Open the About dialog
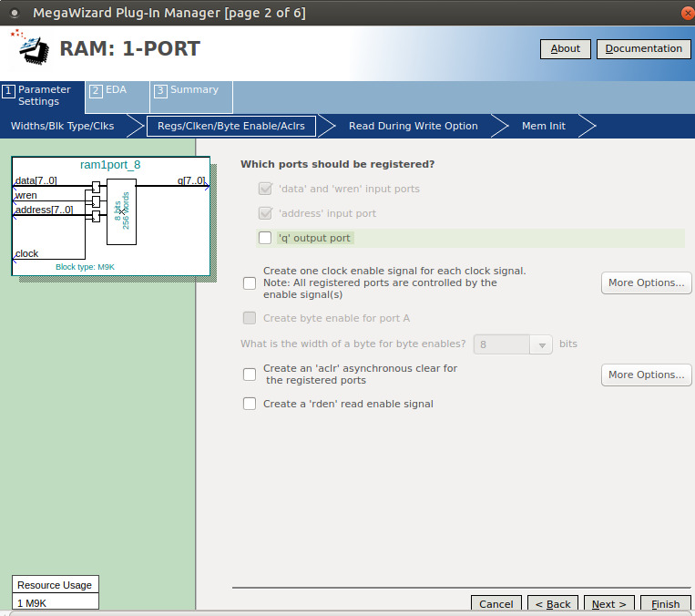This screenshot has height=616, width=695. tap(565, 49)
